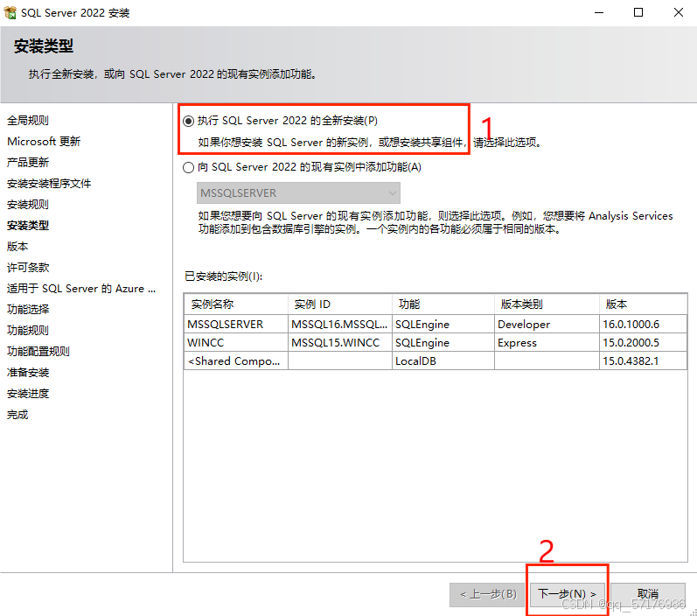Click the 下一步(N) button
Image resolution: width=697 pixels, height=616 pixels.
568,594
